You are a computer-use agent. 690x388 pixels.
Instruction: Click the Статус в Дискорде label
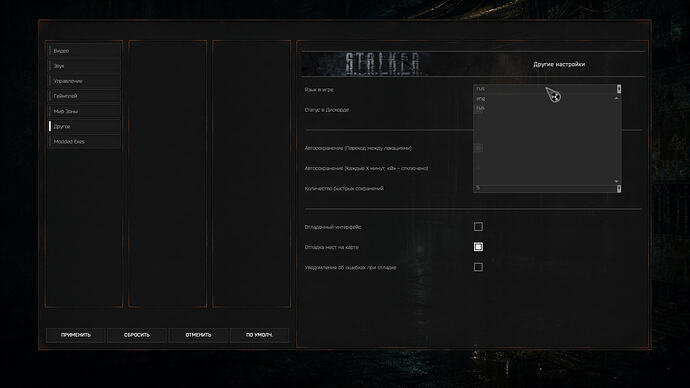click(327, 110)
